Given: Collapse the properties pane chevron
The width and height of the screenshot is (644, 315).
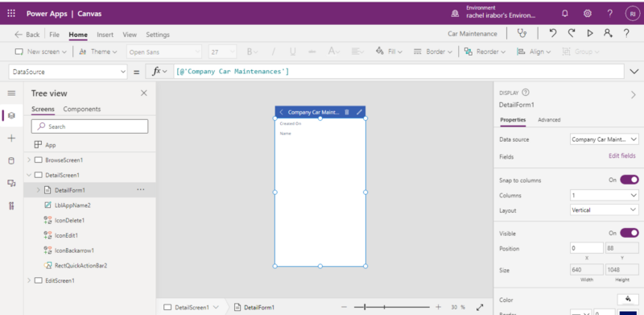Looking at the screenshot, I should click(633, 95).
